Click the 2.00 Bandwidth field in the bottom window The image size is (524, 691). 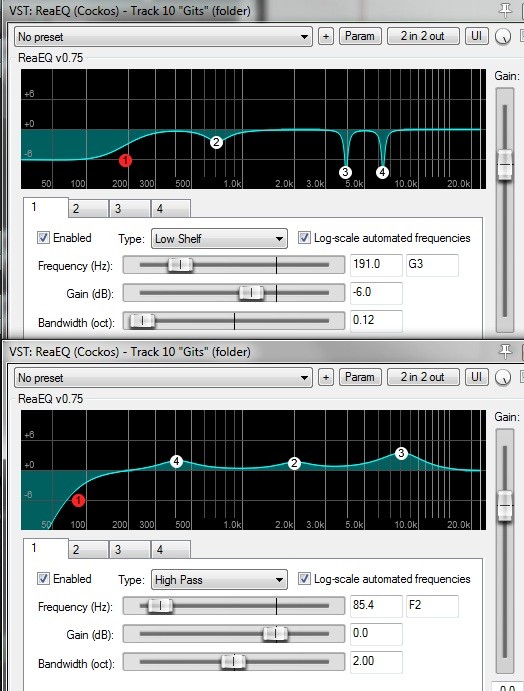pos(376,661)
